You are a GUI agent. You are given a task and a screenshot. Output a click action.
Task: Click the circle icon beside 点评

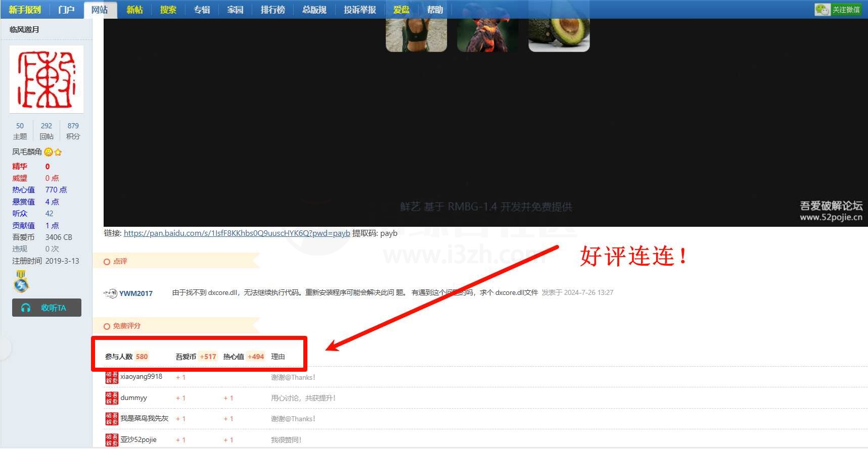click(x=107, y=262)
